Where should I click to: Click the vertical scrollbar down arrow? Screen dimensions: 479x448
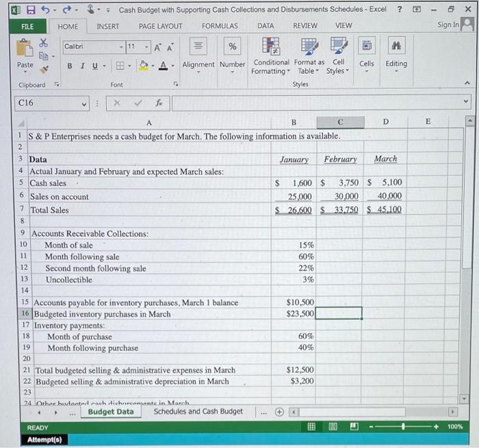coord(464,399)
